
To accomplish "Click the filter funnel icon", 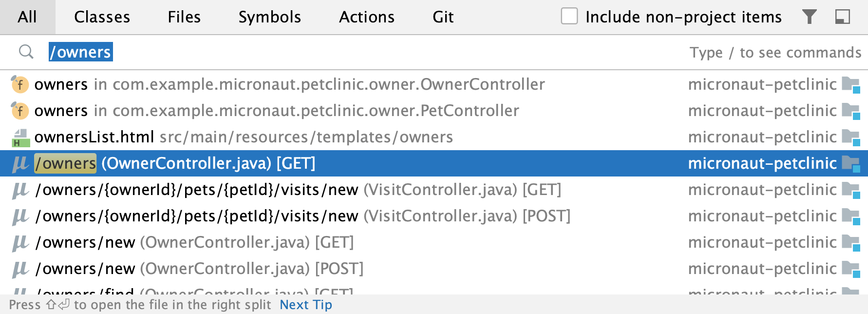I will (x=809, y=17).
